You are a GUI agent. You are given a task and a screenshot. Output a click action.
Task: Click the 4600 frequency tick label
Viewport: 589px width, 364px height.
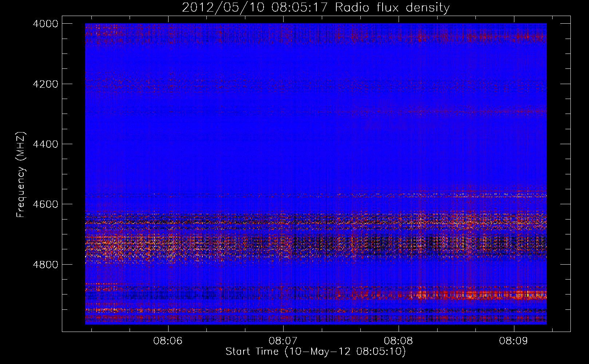(x=46, y=204)
